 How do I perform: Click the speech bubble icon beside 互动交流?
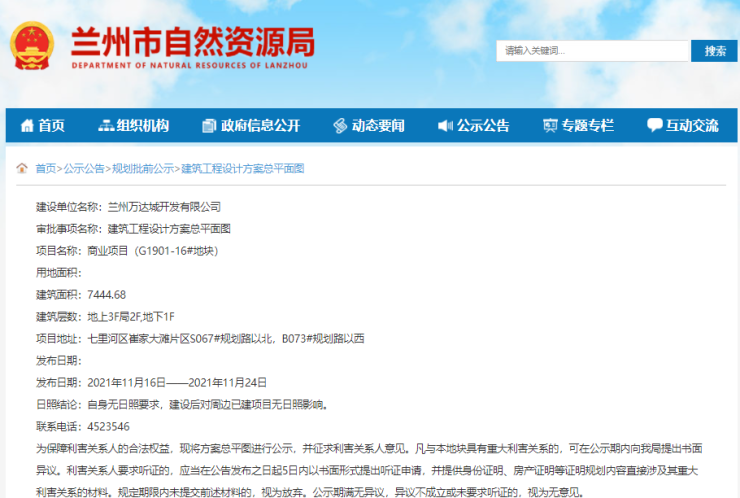pyautogui.click(x=655, y=125)
